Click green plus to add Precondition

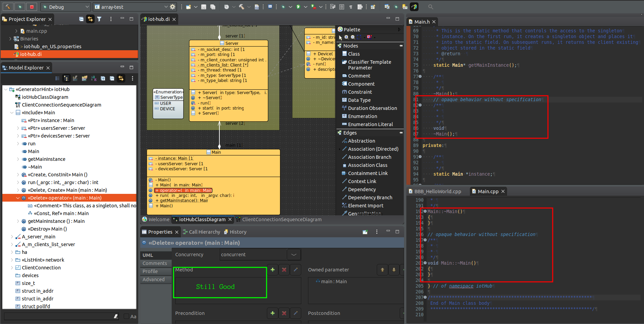pos(273,313)
